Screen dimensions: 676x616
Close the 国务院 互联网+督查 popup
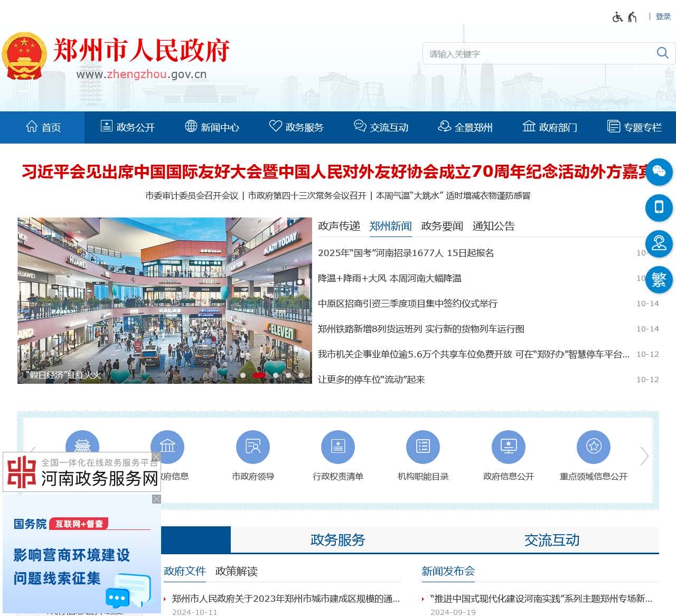(x=156, y=499)
